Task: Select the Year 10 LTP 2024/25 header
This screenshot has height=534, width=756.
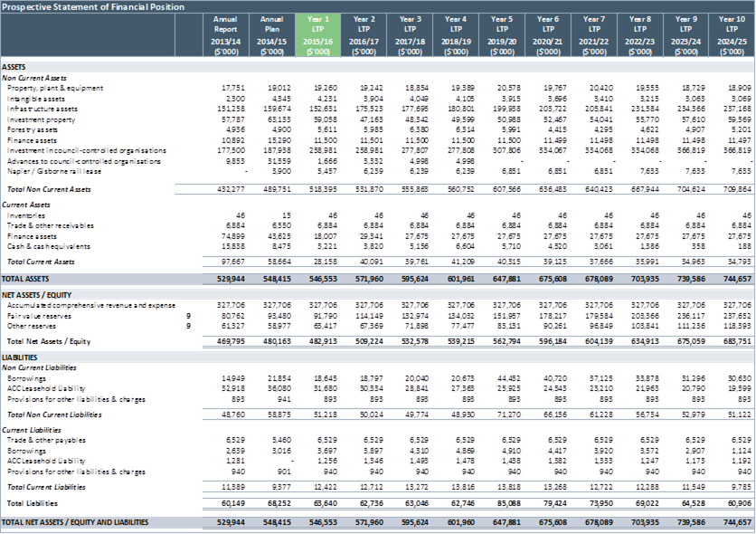Action: 732,35
